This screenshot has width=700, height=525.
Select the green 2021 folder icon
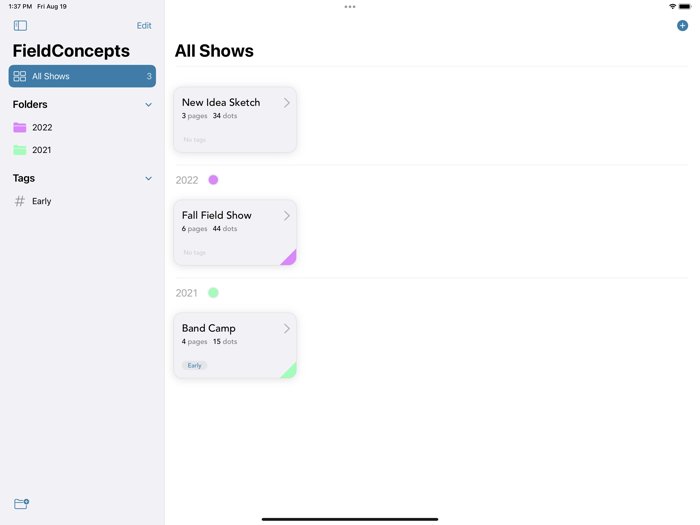20,150
